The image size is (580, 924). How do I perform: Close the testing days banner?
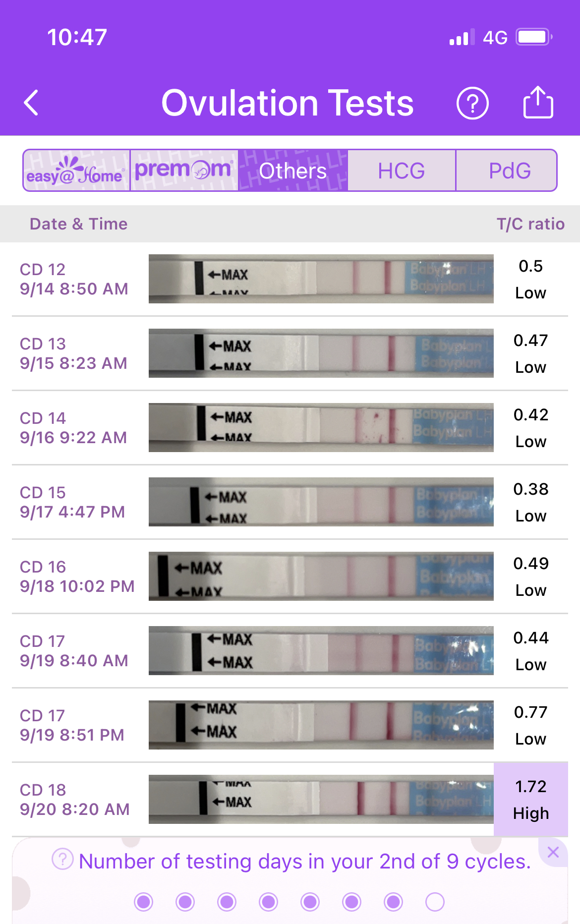tap(553, 852)
